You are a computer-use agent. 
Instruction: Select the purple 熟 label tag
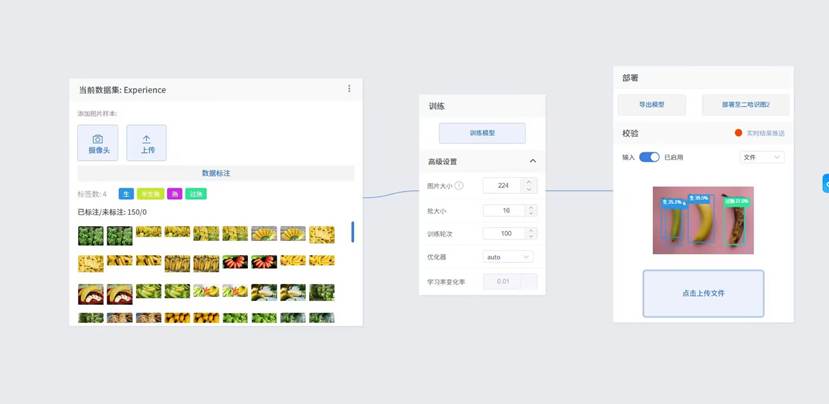[175, 194]
